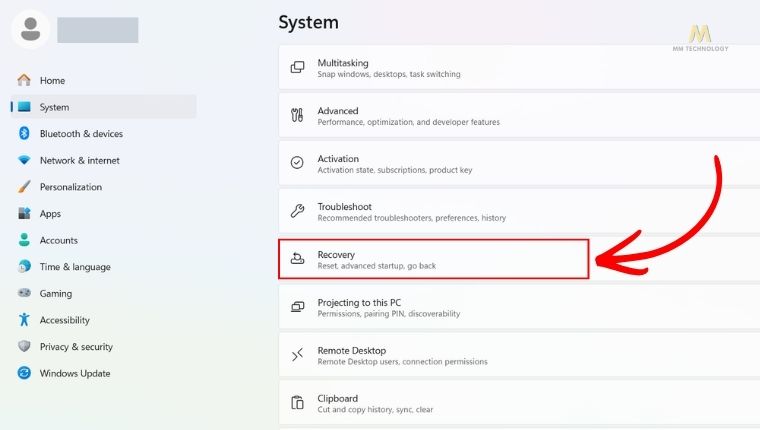Click 'Activation state, subscriptions, product key' text
Viewport: 760px width, 430px height.
point(395,170)
